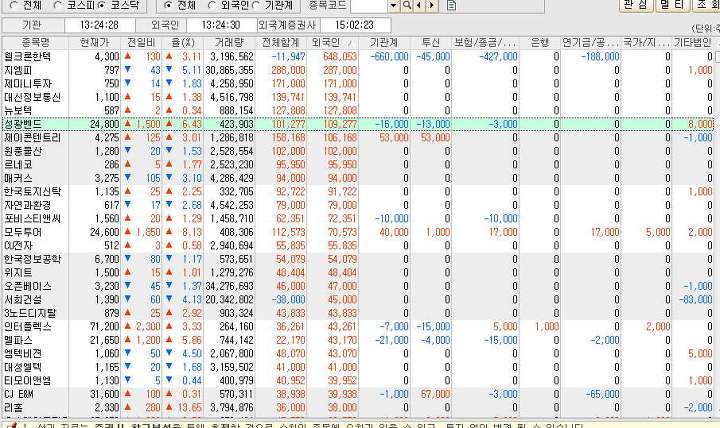Image resolution: width=720 pixels, height=428 pixels.
Task: Click the 30,865,355 volume cell
Action: click(230, 70)
